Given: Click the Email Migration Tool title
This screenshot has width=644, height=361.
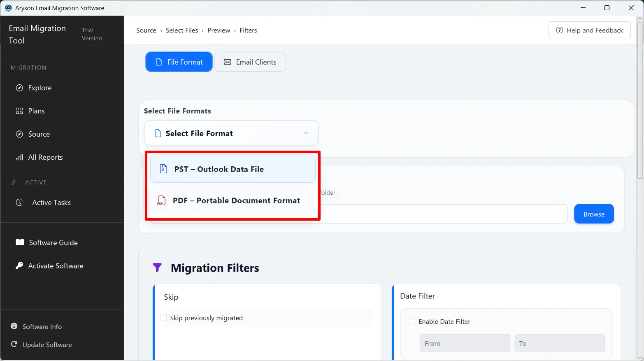Looking at the screenshot, I should (37, 34).
